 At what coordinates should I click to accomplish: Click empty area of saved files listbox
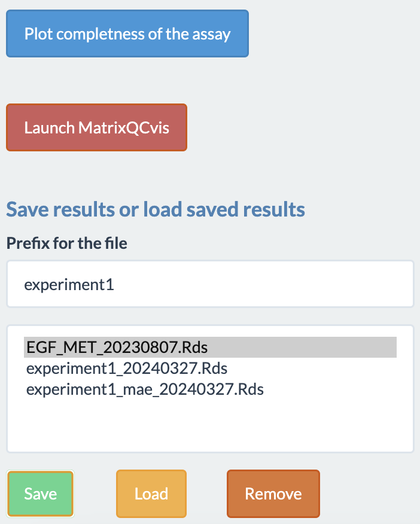pyautogui.click(x=210, y=425)
